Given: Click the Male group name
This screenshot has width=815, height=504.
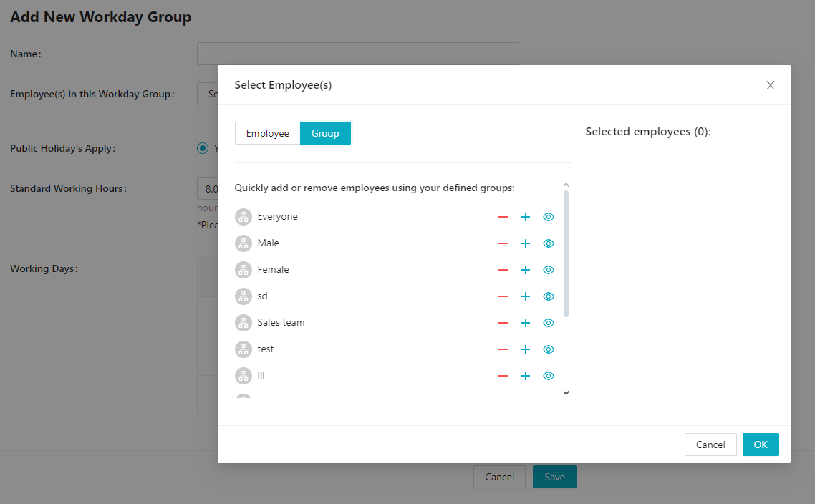Looking at the screenshot, I should tap(268, 243).
